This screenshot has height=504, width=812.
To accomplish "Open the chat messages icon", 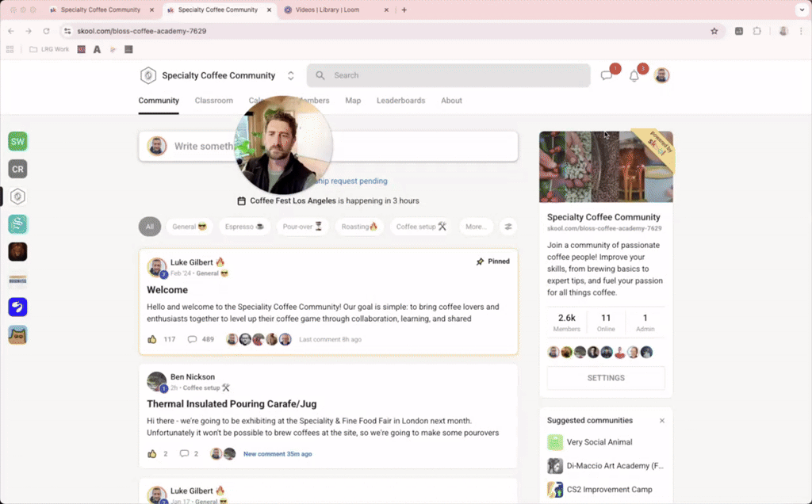I will tap(607, 75).
